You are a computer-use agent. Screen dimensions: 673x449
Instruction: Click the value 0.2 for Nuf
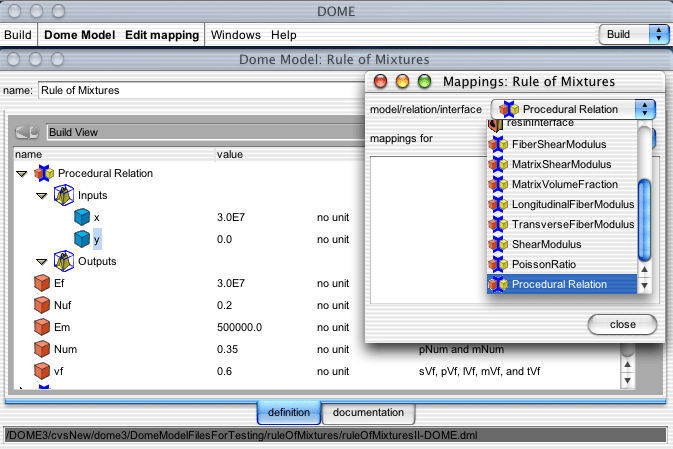click(x=224, y=305)
